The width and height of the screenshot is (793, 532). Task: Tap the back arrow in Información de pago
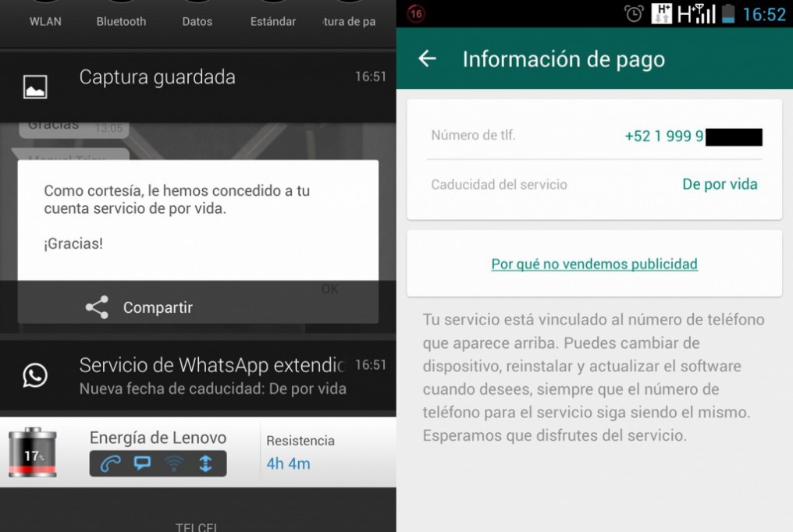click(x=427, y=59)
